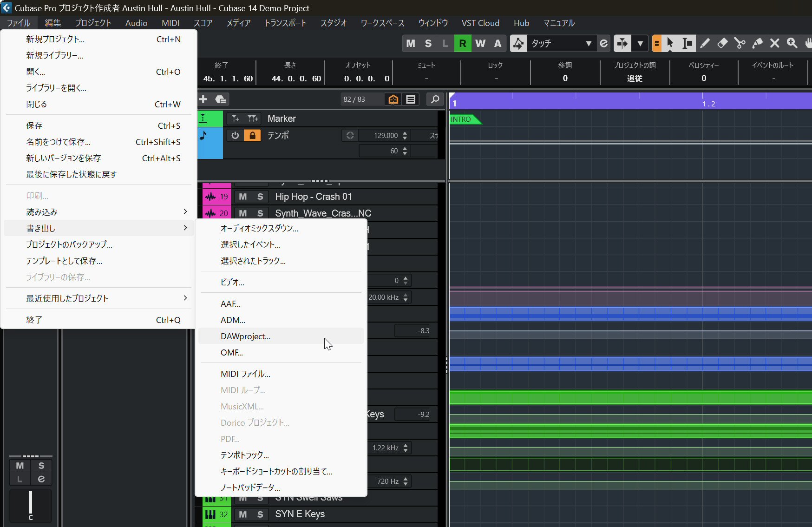Choose DAWproject... export option
The width and height of the screenshot is (812, 527).
click(281, 336)
